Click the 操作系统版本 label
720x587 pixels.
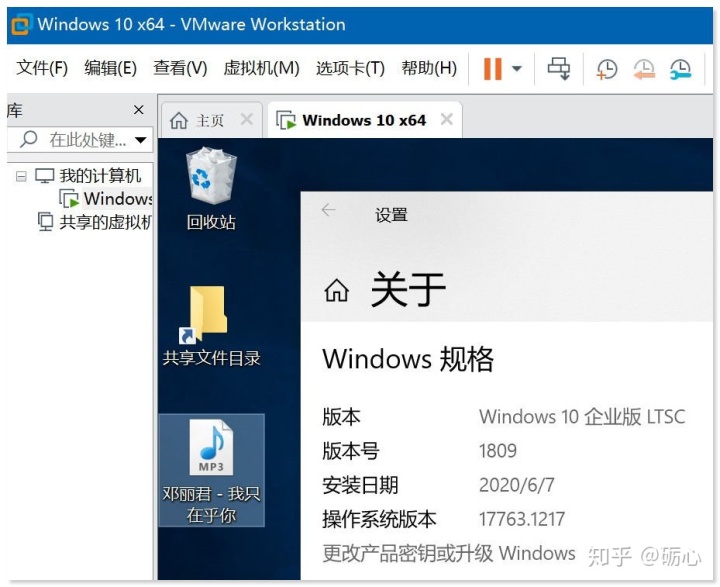pos(379,519)
